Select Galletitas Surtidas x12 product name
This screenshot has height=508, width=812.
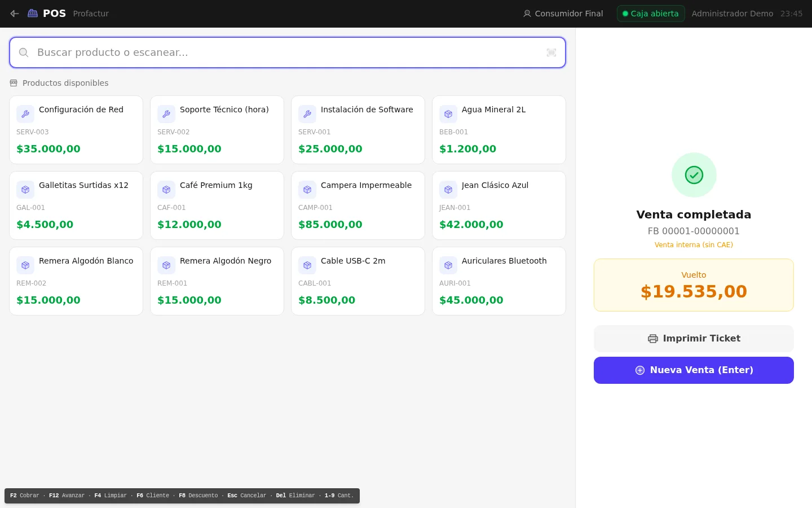pos(83,185)
